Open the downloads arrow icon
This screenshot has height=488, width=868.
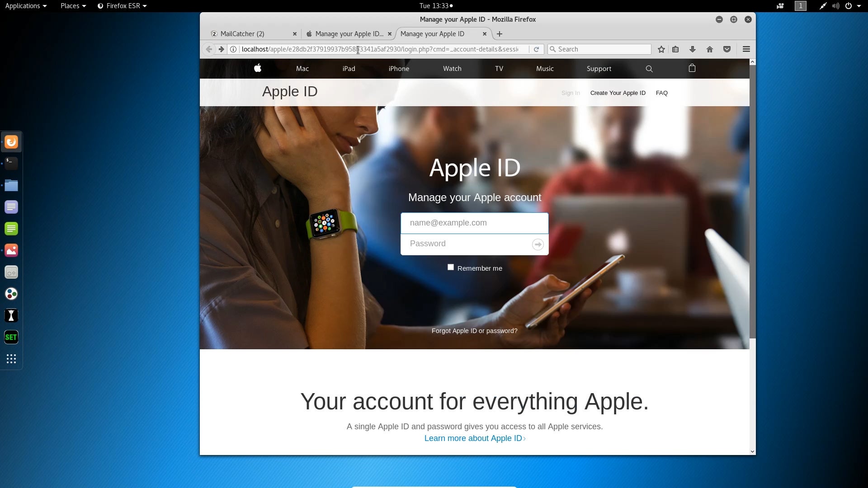(692, 49)
